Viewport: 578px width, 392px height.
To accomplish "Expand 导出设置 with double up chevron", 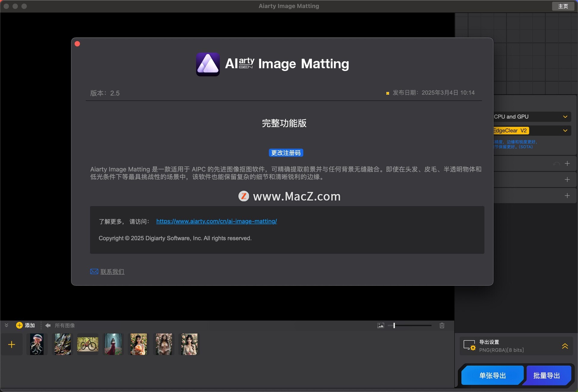I will (565, 346).
